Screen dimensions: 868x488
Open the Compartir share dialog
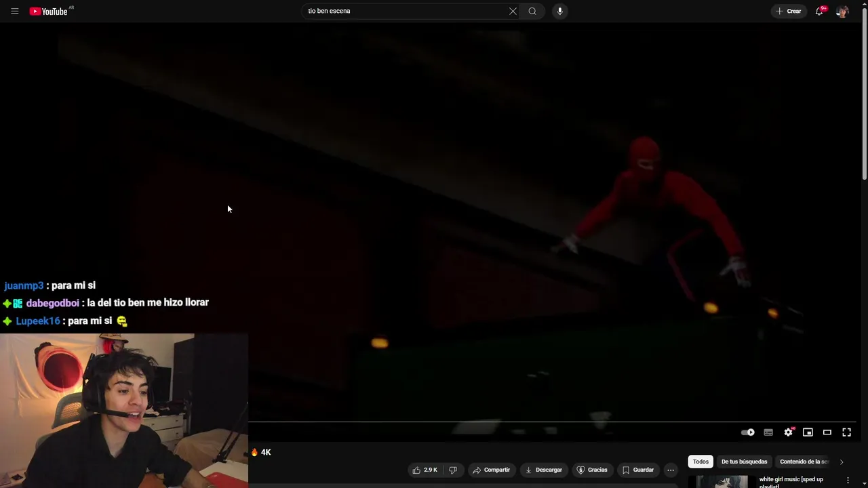(492, 470)
